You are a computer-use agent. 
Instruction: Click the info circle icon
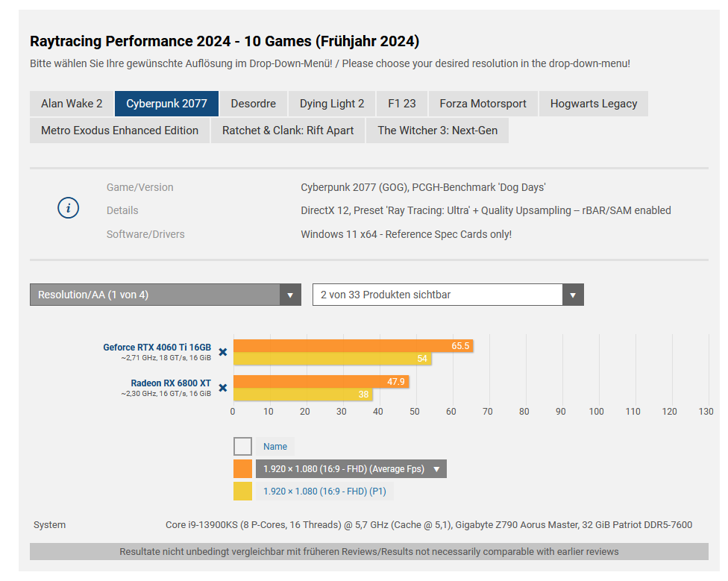[x=69, y=208]
